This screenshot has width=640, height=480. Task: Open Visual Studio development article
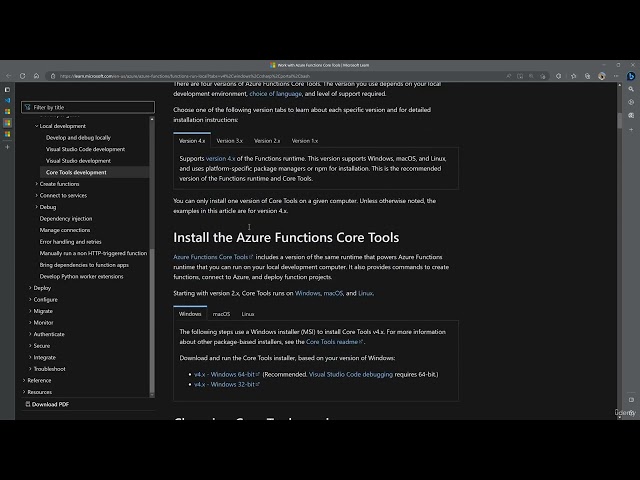[78, 161]
